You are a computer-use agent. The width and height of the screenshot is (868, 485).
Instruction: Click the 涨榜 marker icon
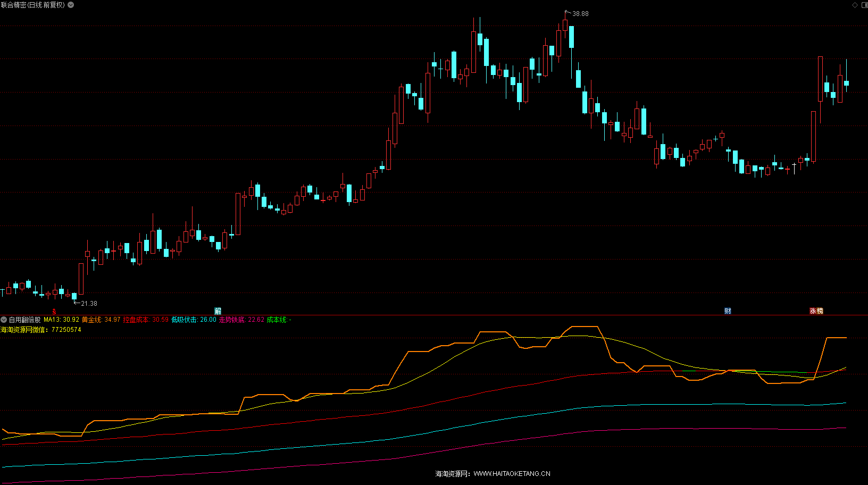coord(816,311)
